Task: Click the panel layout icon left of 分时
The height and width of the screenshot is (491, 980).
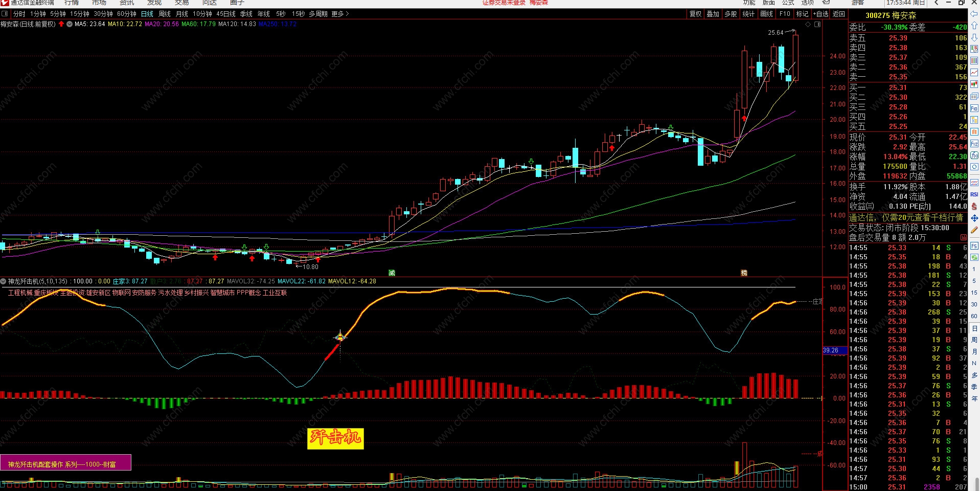Action: 5,14
